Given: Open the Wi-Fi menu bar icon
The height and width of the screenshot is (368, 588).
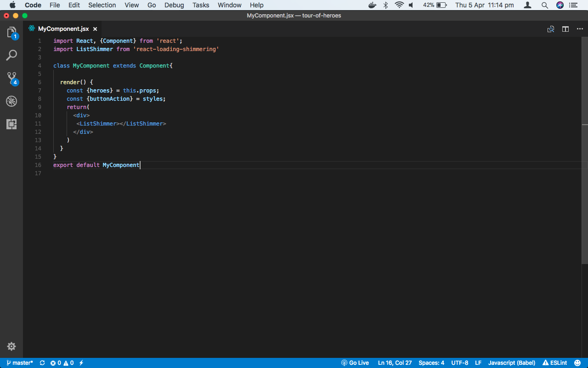Looking at the screenshot, I should (399, 5).
